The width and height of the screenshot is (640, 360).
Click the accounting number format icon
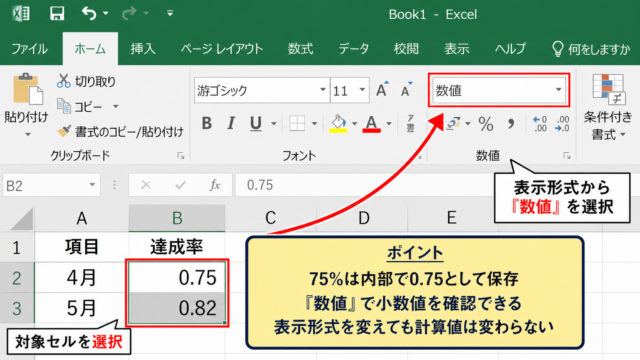453,123
